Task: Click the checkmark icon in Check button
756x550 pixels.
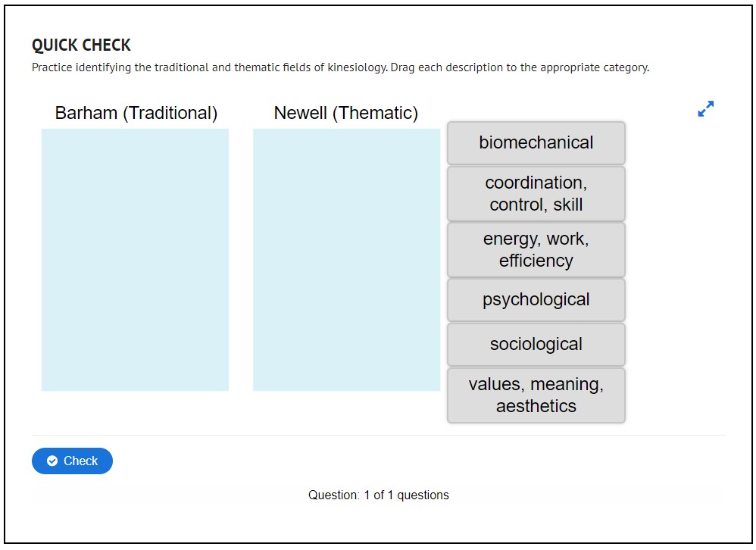Action: [52, 461]
